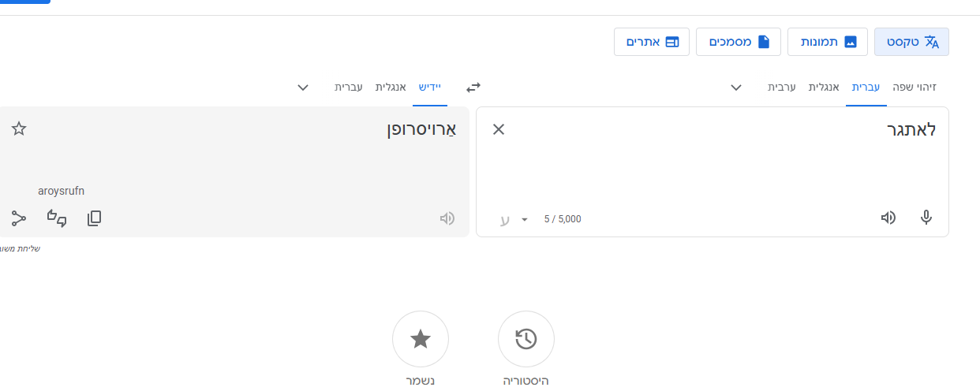Start voice input with the microphone
The width and height of the screenshot is (980, 391).
coord(926,218)
